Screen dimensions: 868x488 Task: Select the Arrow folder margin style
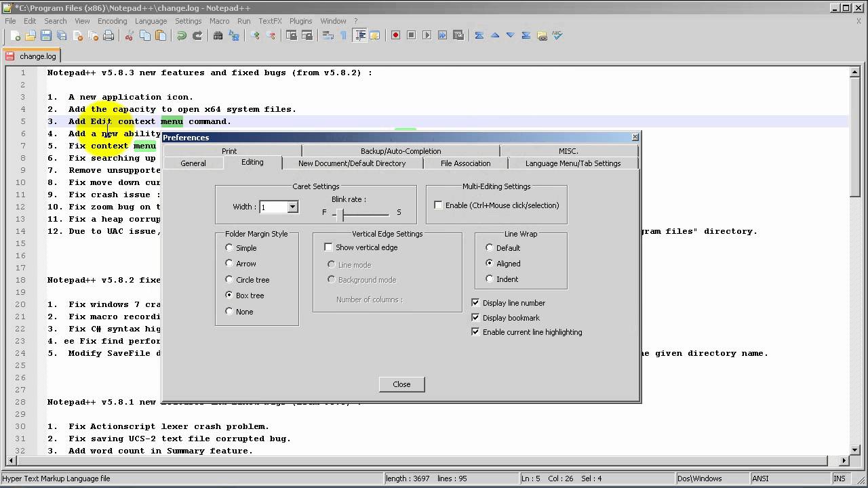tap(229, 264)
